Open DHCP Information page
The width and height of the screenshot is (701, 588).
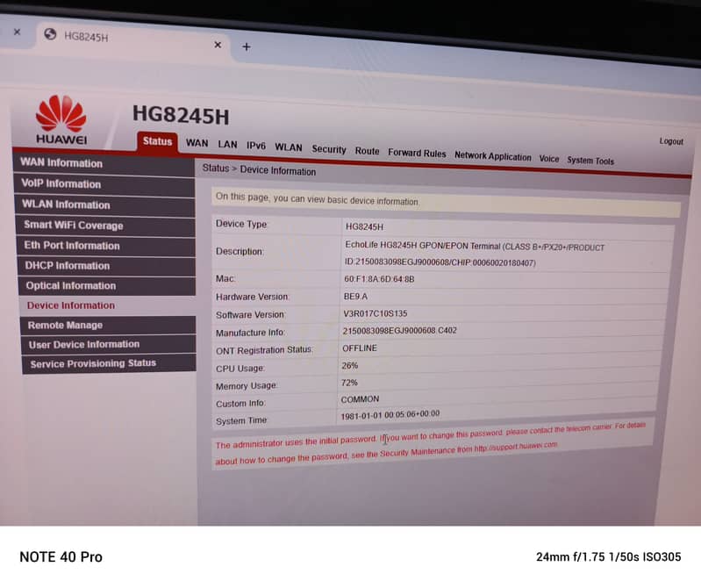pyautogui.click(x=106, y=266)
